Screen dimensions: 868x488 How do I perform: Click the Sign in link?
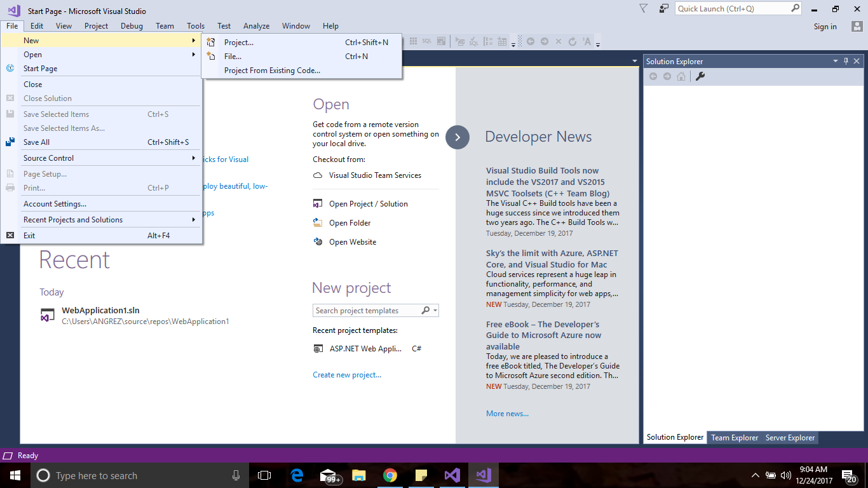pyautogui.click(x=825, y=27)
